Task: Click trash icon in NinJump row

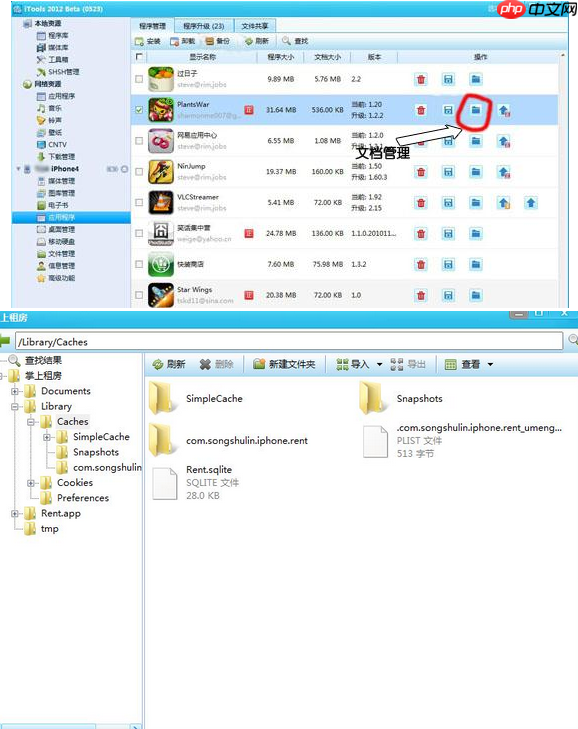Action: pyautogui.click(x=421, y=172)
